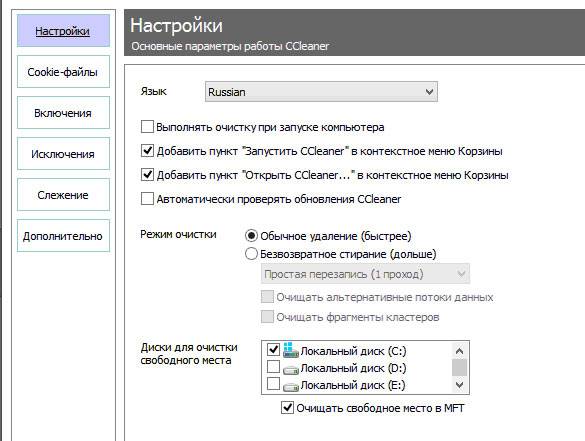Uncheck Очищать свободное место в MFT
Viewport: 585px width, 441px height.
pos(287,407)
